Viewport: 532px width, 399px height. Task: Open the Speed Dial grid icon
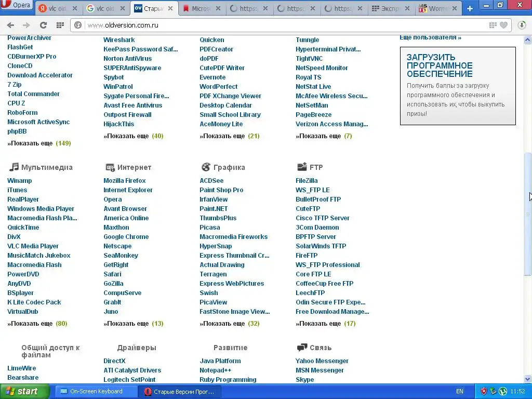click(60, 25)
